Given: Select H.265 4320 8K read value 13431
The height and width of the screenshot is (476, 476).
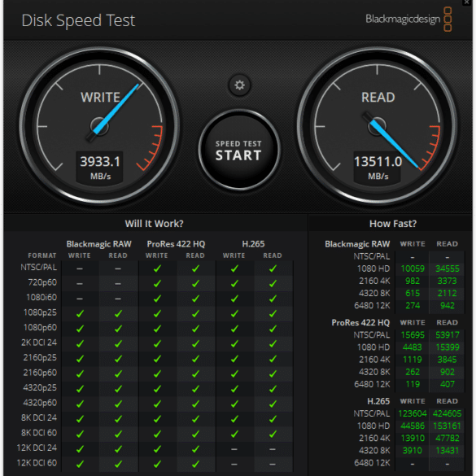Looking at the screenshot, I should point(448,451).
